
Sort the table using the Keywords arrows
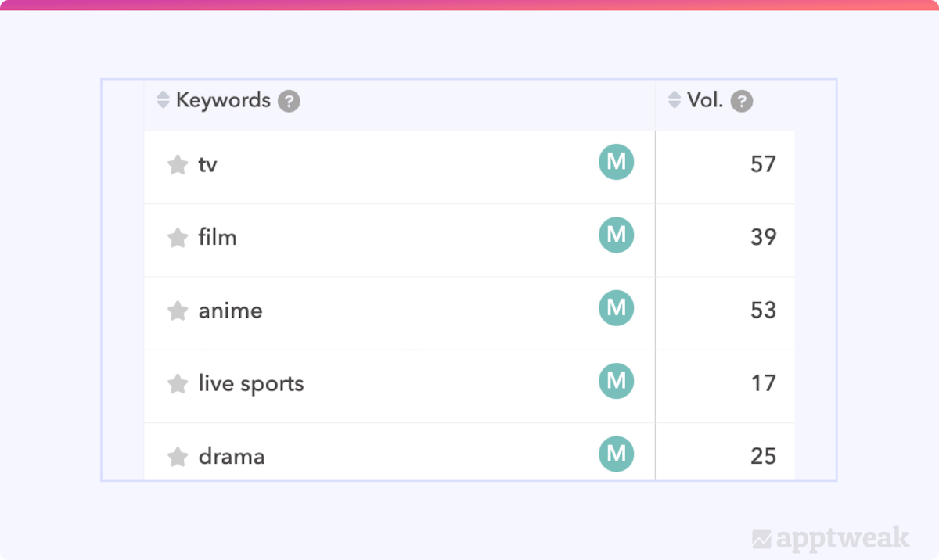(163, 100)
